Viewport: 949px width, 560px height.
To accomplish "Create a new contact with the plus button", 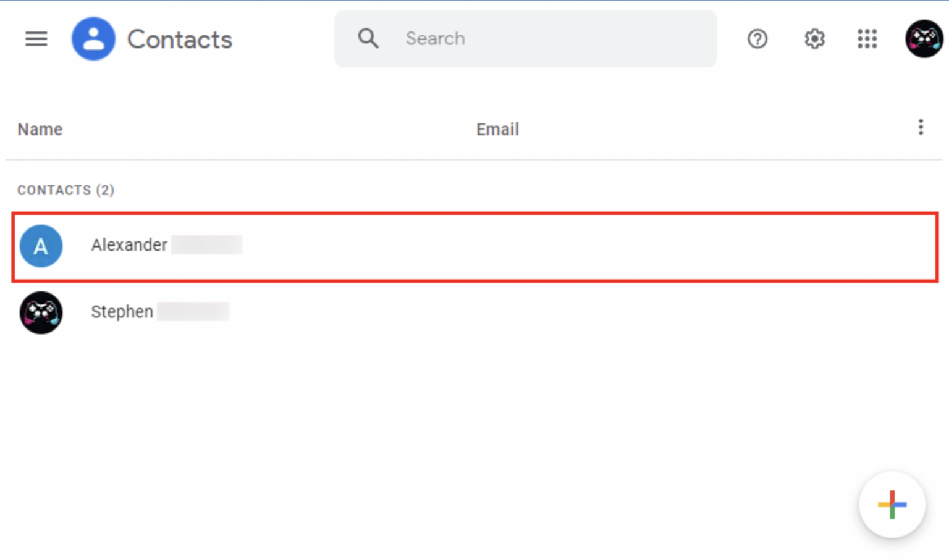I will click(892, 504).
